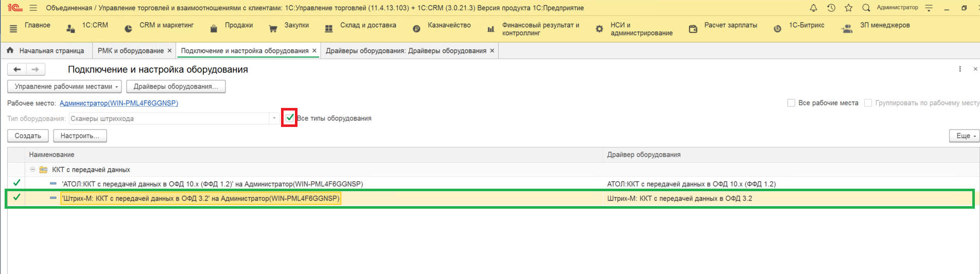Image resolution: width=980 pixels, height=274 pixels.
Task: Open the notifications bell icon
Action: [x=813, y=8]
